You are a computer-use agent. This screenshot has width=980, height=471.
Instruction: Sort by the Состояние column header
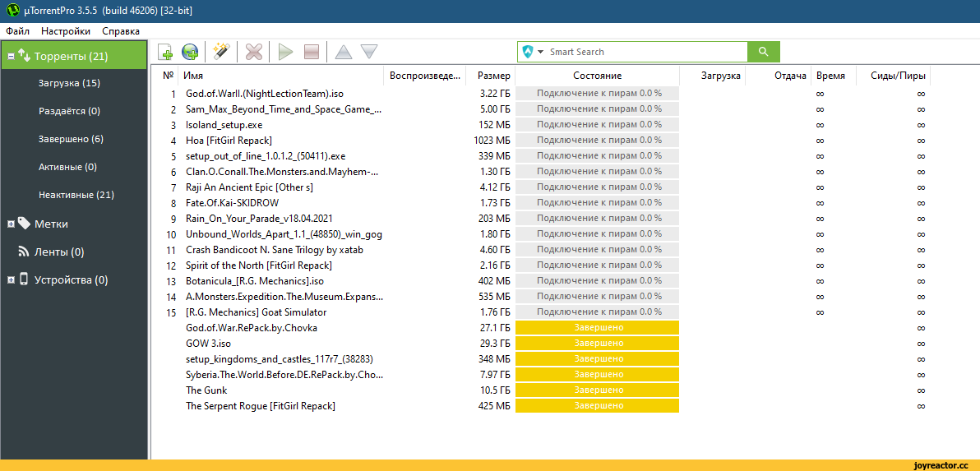tap(597, 76)
